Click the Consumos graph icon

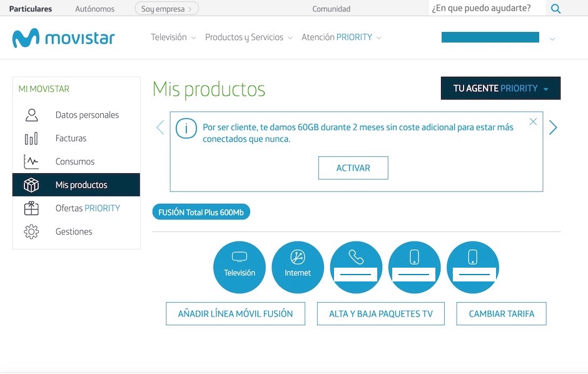31,161
